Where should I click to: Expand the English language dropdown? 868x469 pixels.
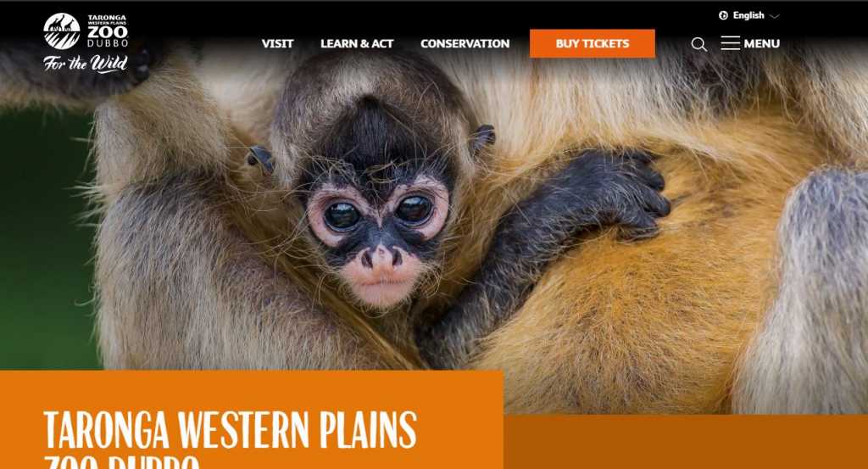point(749,15)
